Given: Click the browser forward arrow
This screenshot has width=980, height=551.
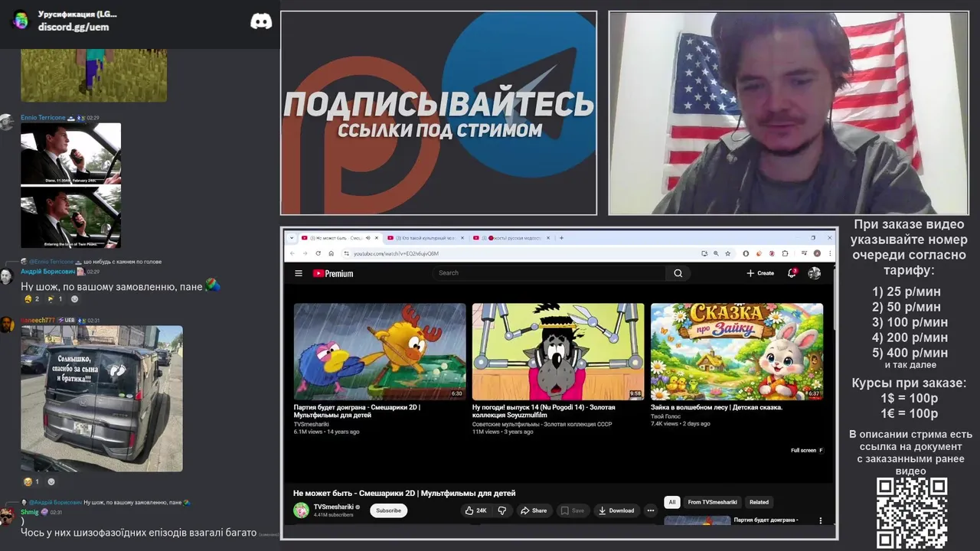Looking at the screenshot, I should point(305,253).
